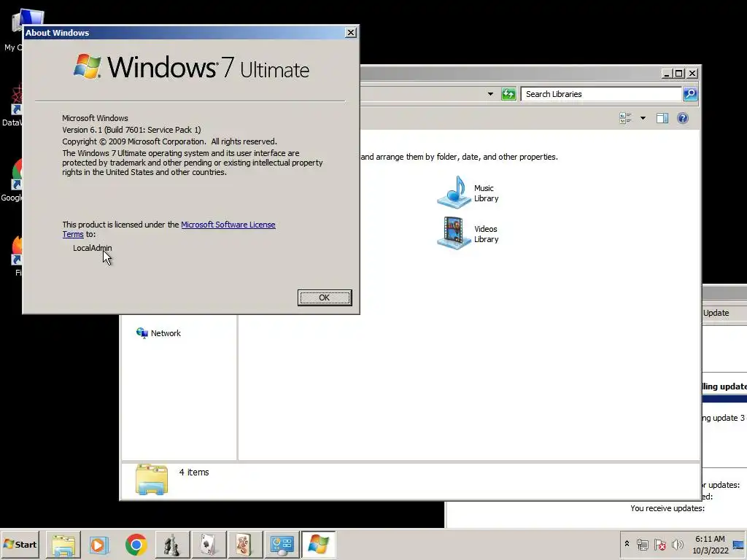Image resolution: width=747 pixels, height=560 pixels.
Task: Expand the address bar history dropdown
Action: pyautogui.click(x=490, y=94)
